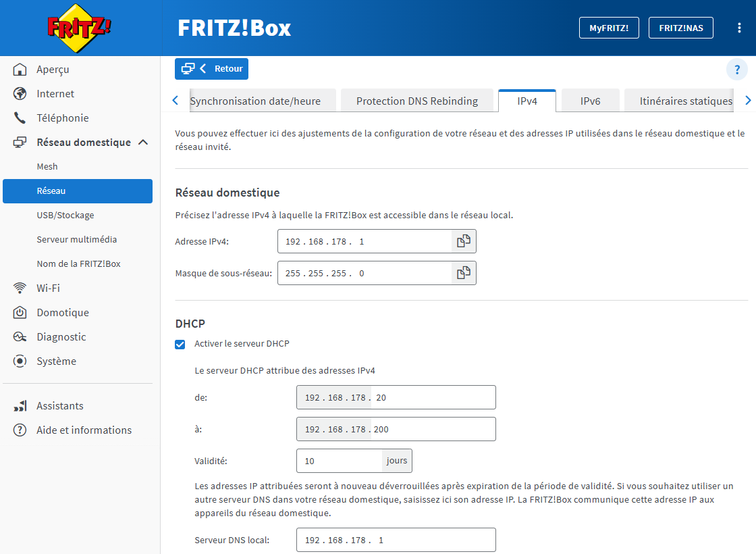Screen dimensions: 756x554
Task: Click the Système circle icon
Action: coord(20,361)
